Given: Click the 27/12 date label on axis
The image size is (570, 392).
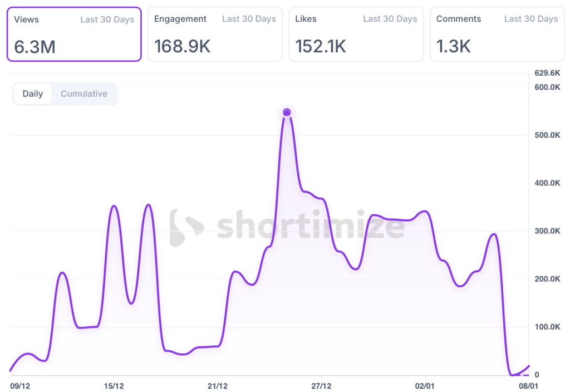Looking at the screenshot, I should (321, 385).
